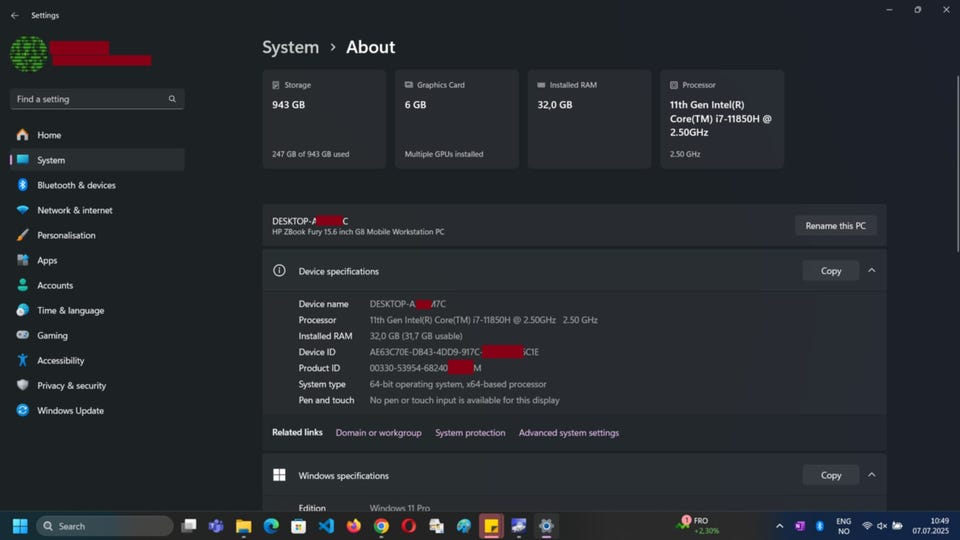
Task: Click the Find a setting search box
Action: [x=90, y=99]
